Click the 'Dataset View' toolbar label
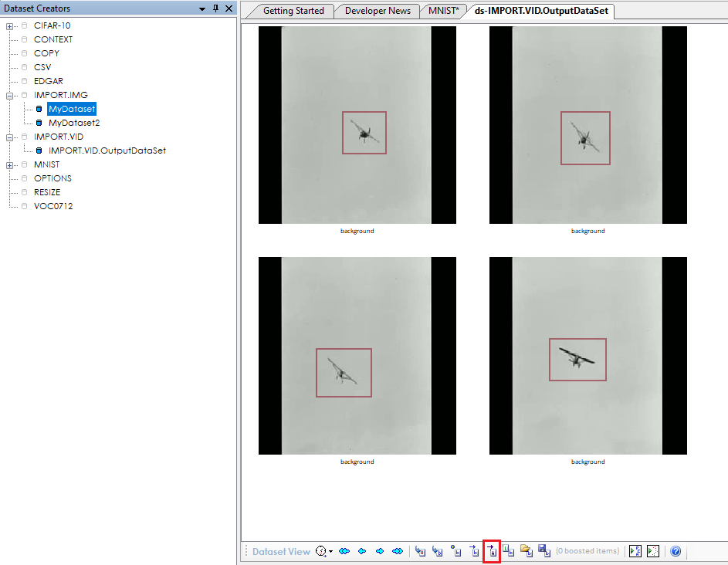Screen dimensions: 728x565 (281, 552)
